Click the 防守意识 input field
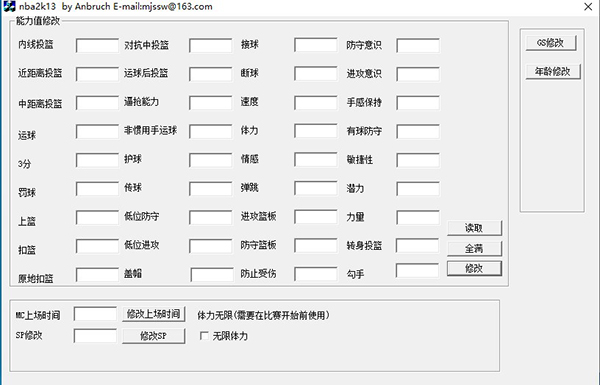Image resolution: width=600 pixels, height=385 pixels. point(418,45)
